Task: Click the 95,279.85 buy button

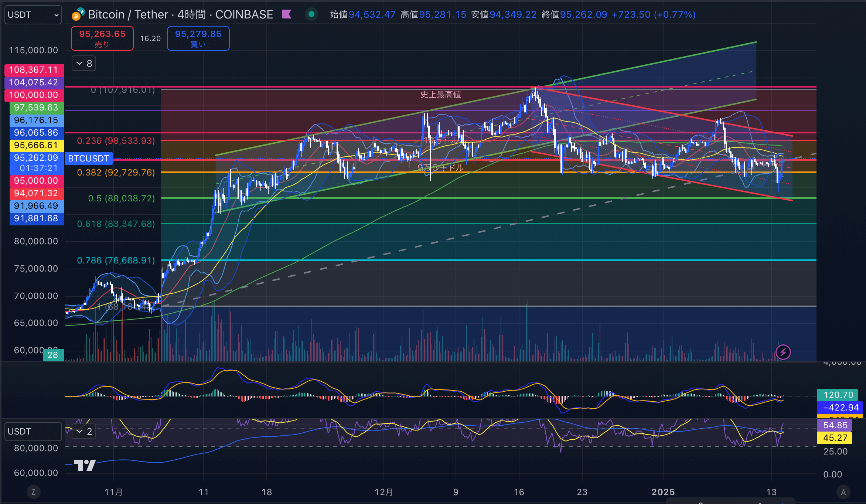Action: click(x=198, y=38)
